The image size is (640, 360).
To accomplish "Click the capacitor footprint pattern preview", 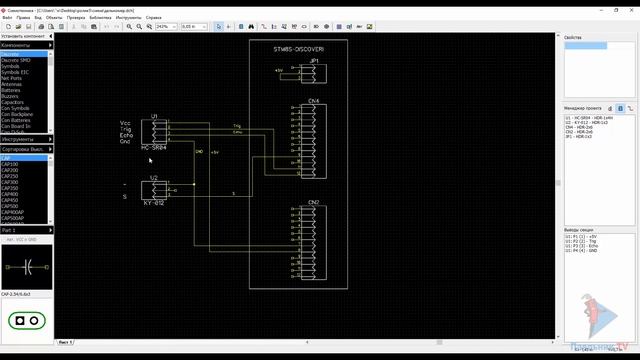I will click(27, 321).
